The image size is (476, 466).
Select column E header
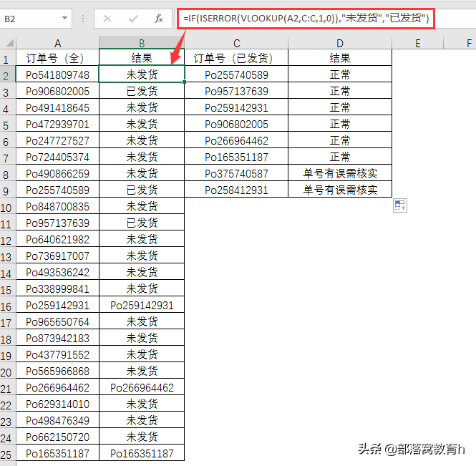click(x=418, y=43)
